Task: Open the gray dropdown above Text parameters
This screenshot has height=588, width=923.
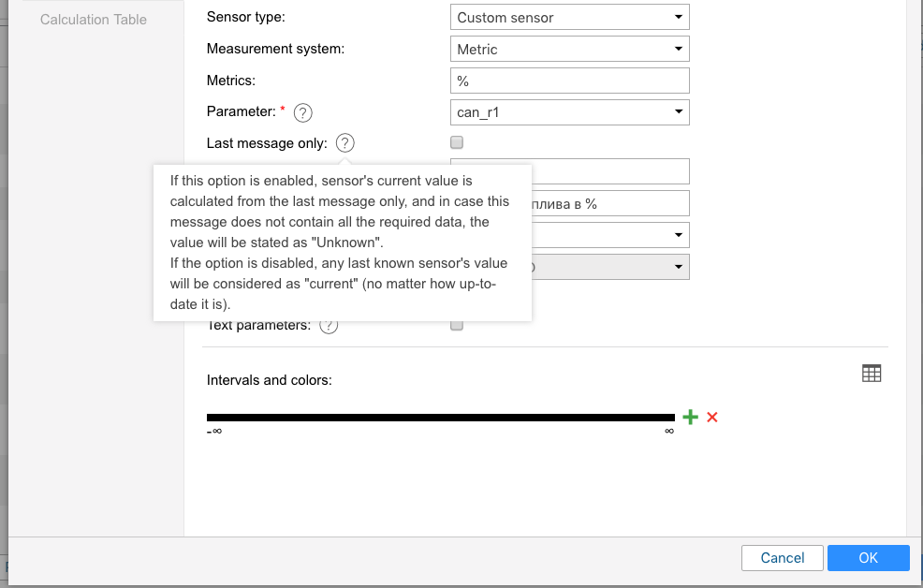Action: [x=608, y=267]
